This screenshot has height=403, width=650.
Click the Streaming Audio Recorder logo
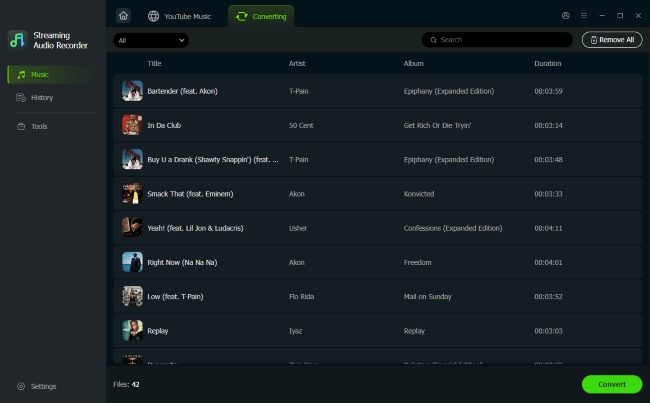tap(17, 40)
